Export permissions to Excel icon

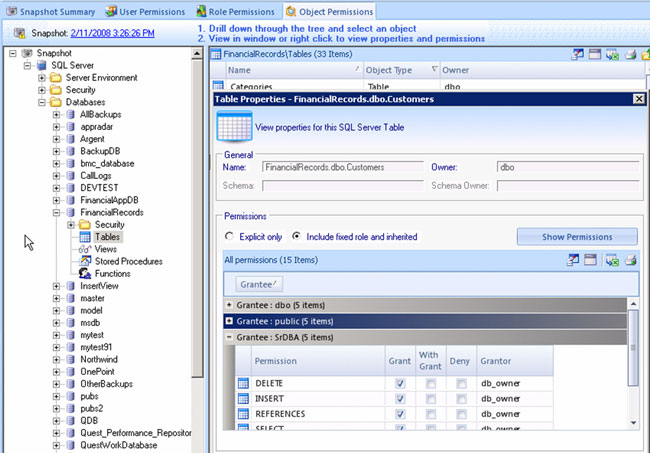coord(612,260)
